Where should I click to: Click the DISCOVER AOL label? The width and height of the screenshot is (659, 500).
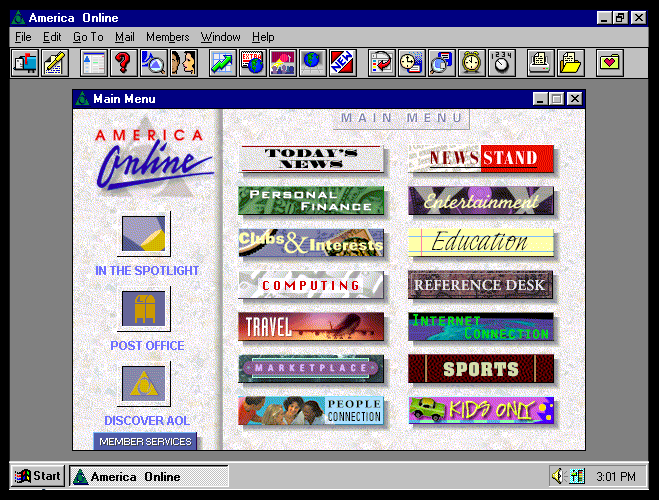147,421
